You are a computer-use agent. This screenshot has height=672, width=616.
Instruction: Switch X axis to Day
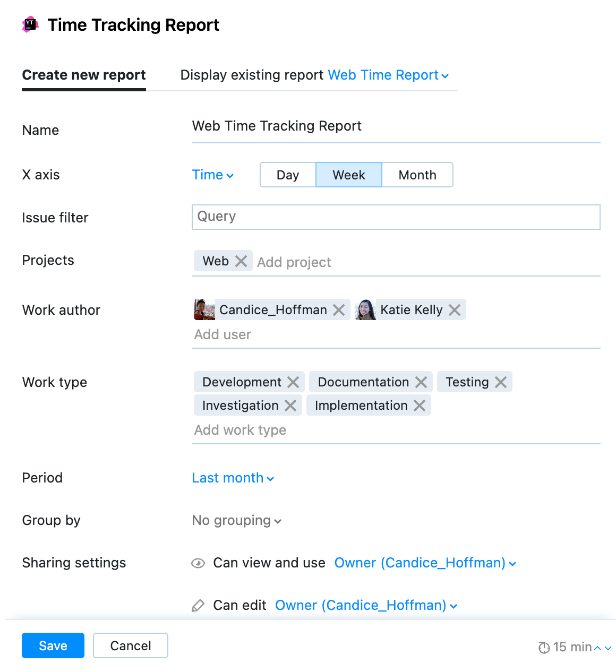tap(287, 175)
